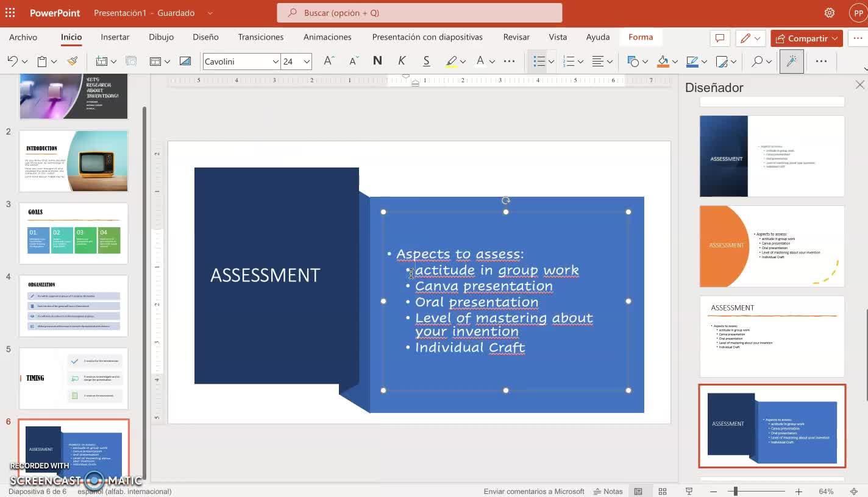Open the user account PP avatar
Screen dimensions: 868x497
point(858,13)
